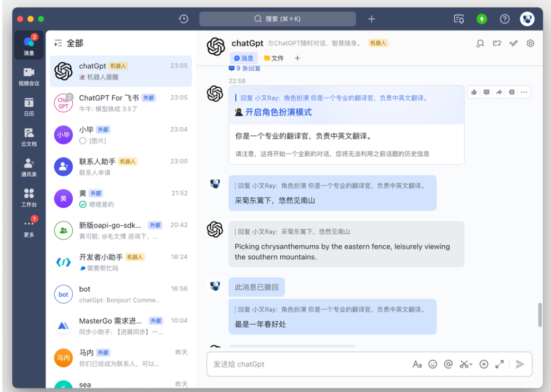This screenshot has height=392, width=551.
Task: Forward the role-play message
Action: pos(499,92)
